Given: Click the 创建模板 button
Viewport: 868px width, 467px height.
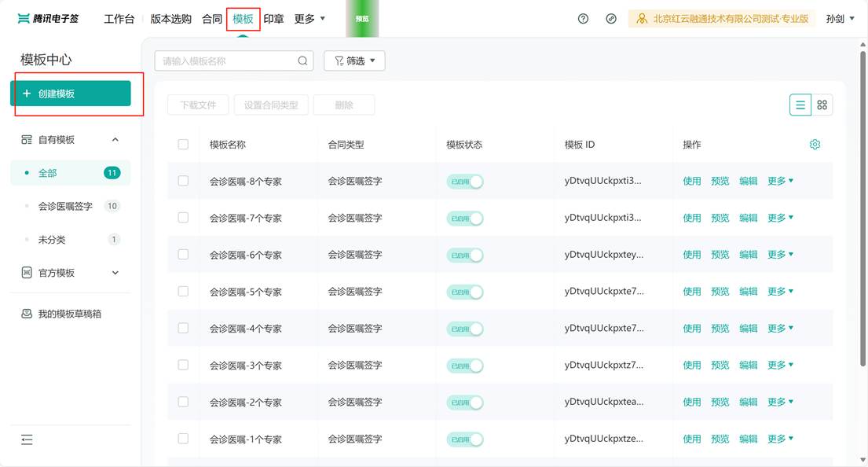Looking at the screenshot, I should 71,94.
